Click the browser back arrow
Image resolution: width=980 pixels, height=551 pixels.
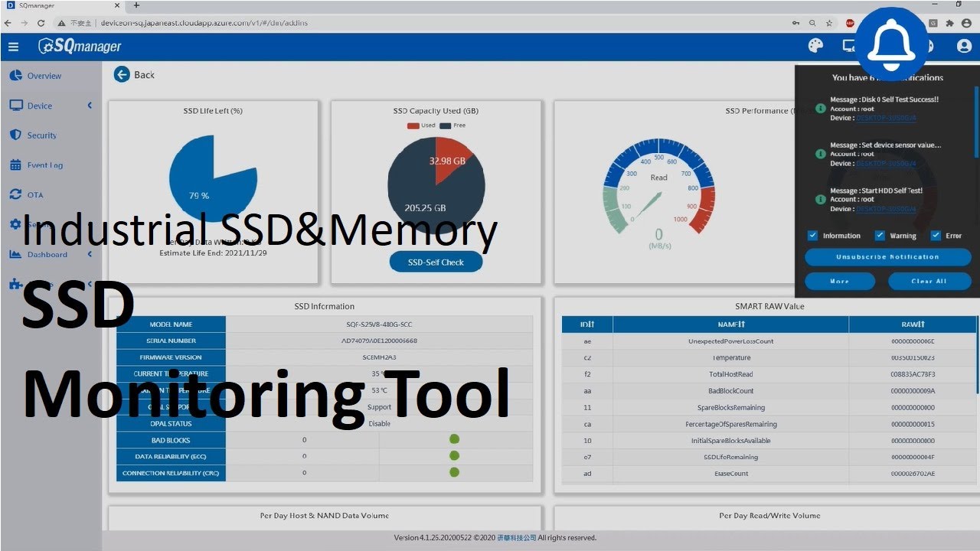point(8,23)
